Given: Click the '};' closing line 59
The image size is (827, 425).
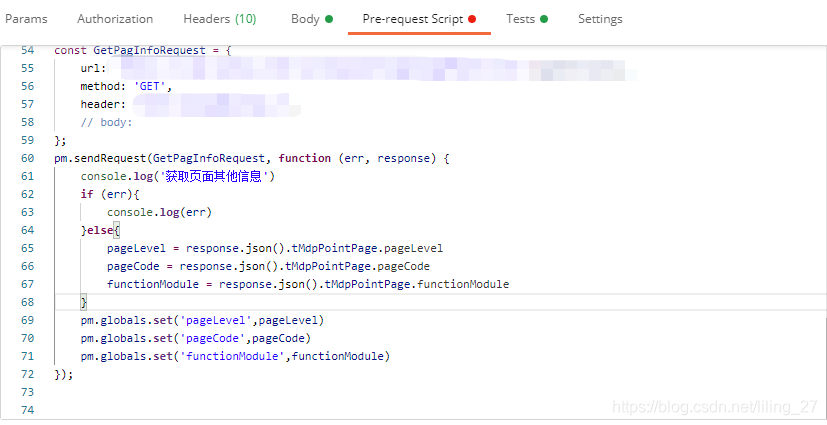Looking at the screenshot, I should pos(60,140).
